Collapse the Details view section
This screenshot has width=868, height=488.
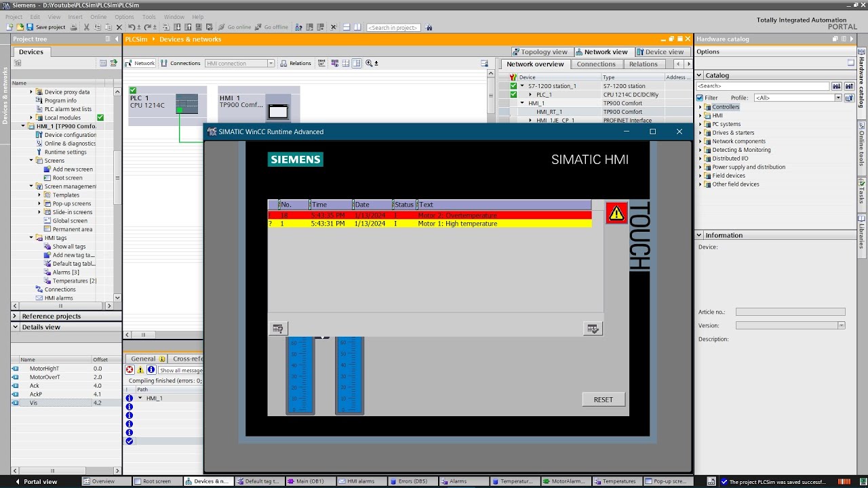(15, 327)
